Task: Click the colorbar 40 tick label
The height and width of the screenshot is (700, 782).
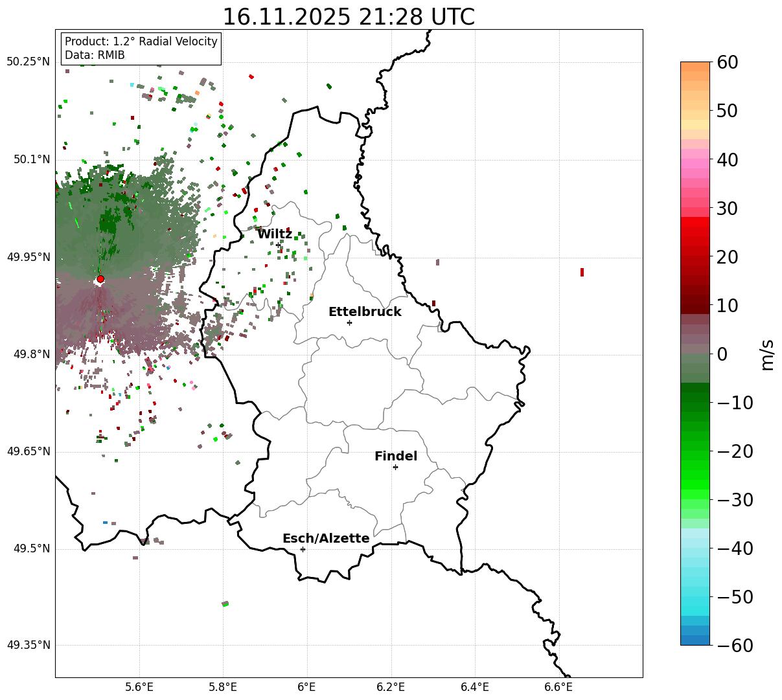Action: (727, 159)
